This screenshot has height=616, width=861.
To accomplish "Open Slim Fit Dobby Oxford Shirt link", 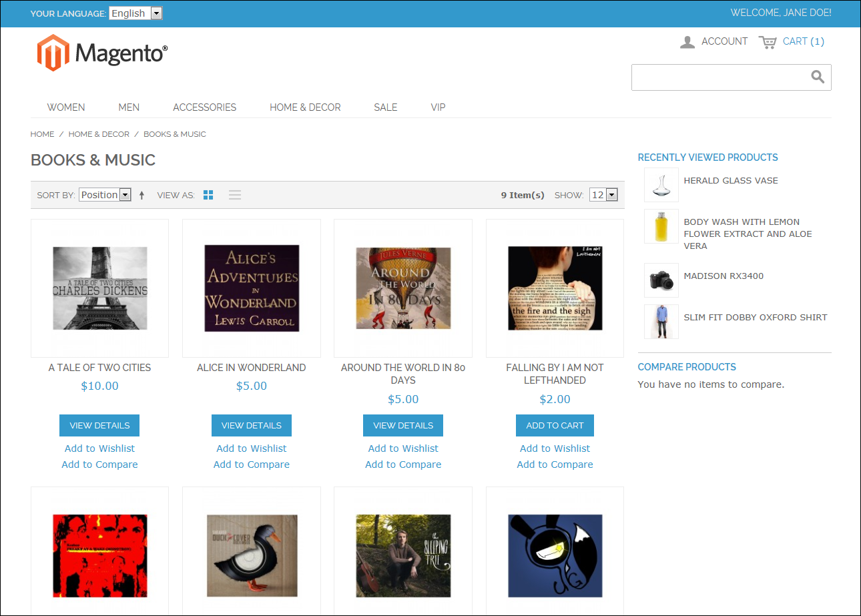I will coord(756,318).
